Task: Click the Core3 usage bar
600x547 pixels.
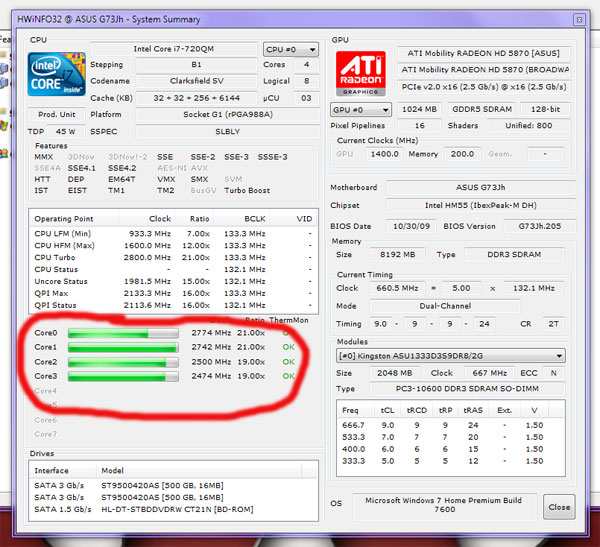Action: 123,376
